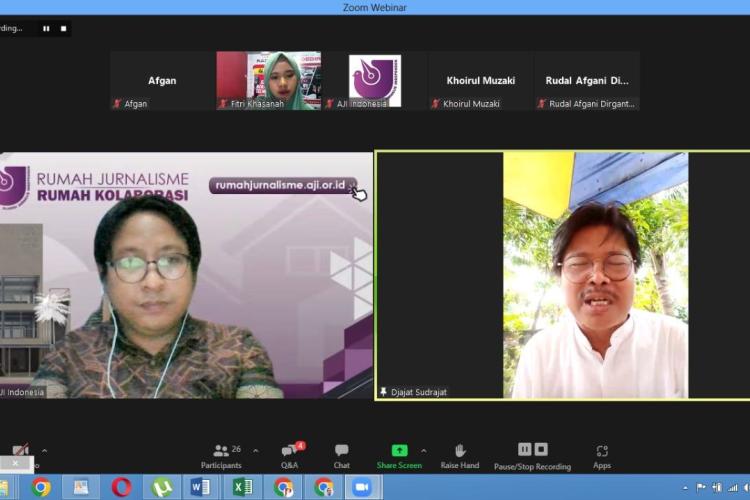This screenshot has width=750, height=500.
Task: Select Djajat Sudrajat's speaker video tile
Action: (561, 275)
